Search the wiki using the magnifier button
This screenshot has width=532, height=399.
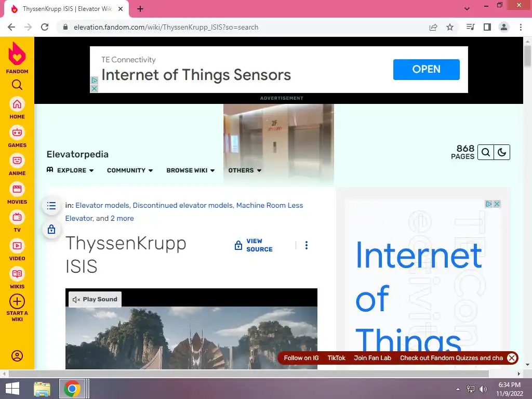486,152
